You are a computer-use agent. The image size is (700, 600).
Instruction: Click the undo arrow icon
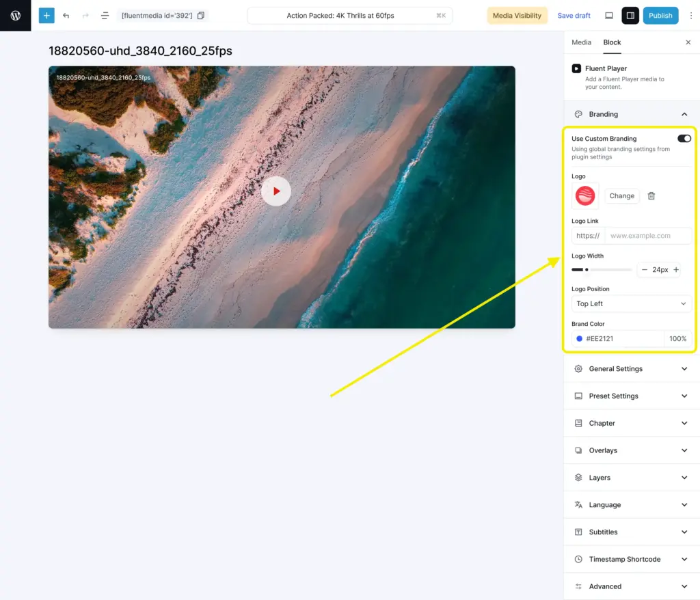pos(66,15)
